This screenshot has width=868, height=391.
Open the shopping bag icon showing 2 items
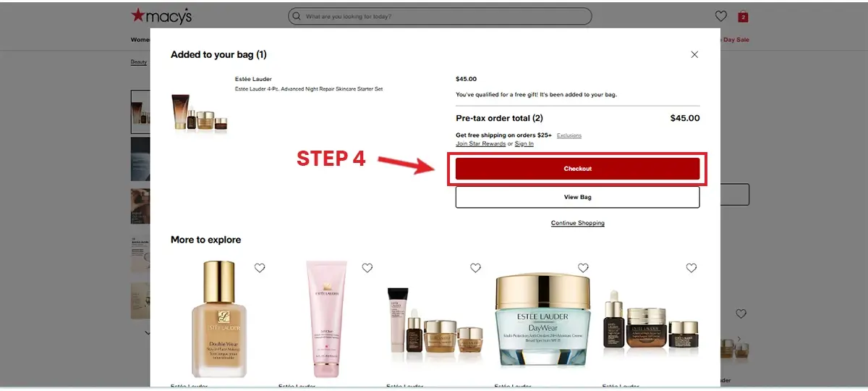pyautogui.click(x=743, y=16)
